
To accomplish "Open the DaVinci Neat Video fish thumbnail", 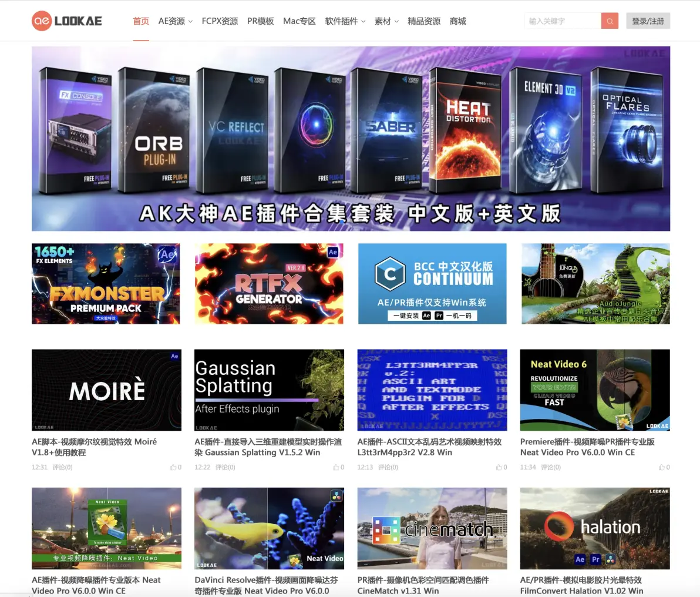I will 269,528.
